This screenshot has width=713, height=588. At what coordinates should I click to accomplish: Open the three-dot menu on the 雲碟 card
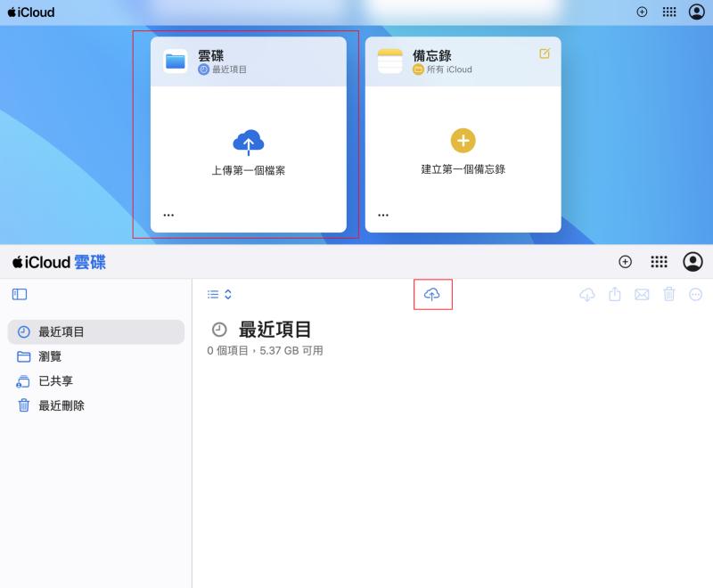coord(168,215)
